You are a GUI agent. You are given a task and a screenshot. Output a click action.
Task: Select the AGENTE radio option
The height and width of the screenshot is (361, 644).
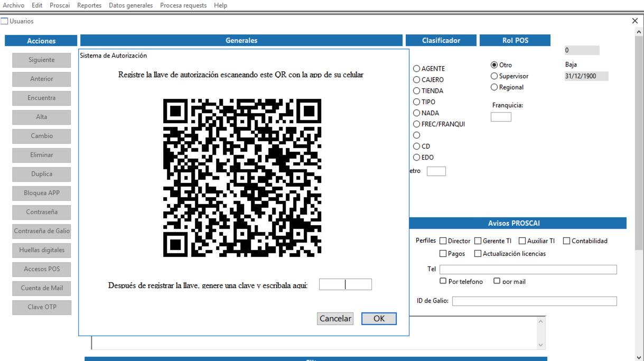[416, 69]
